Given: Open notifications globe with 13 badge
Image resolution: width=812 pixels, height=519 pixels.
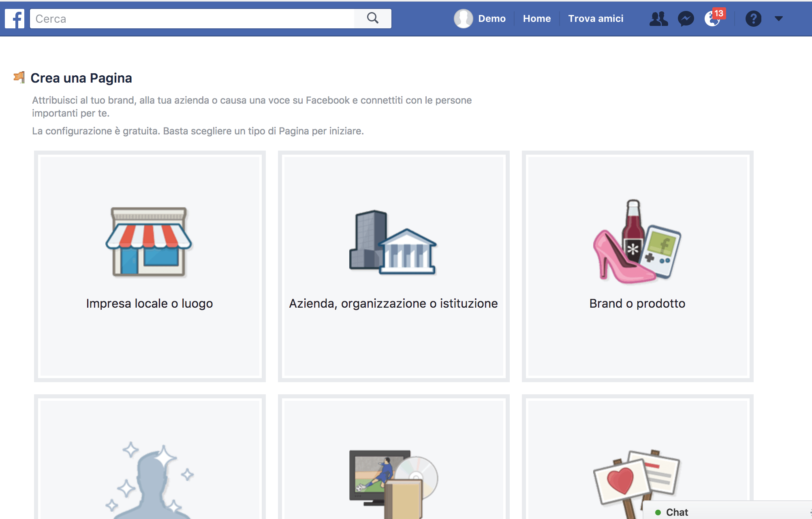Looking at the screenshot, I should click(x=712, y=19).
